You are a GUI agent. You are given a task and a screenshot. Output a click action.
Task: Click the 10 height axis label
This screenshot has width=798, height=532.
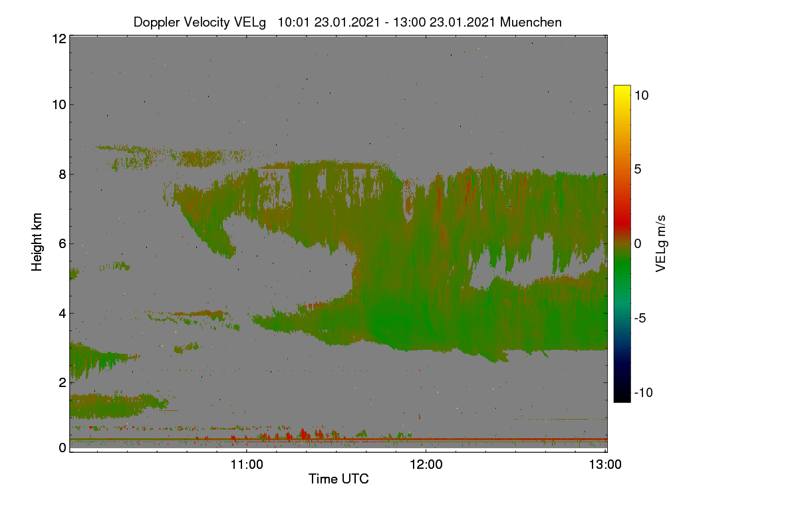click(x=59, y=104)
